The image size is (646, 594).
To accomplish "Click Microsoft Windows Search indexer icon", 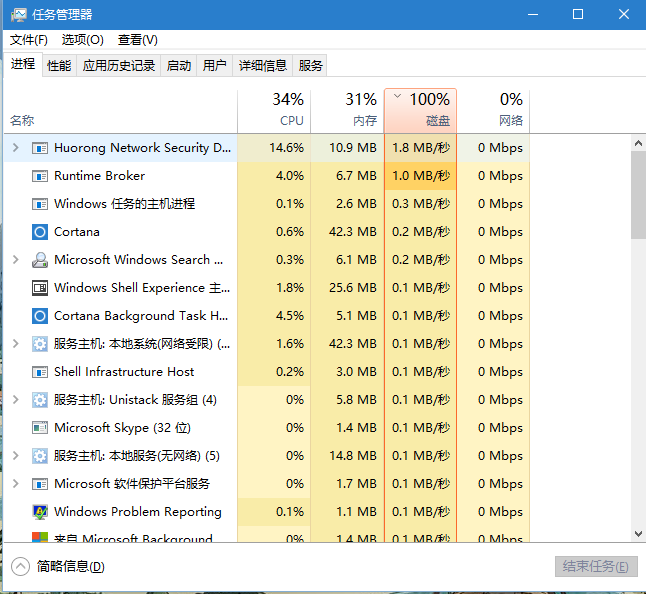I will tap(40, 260).
